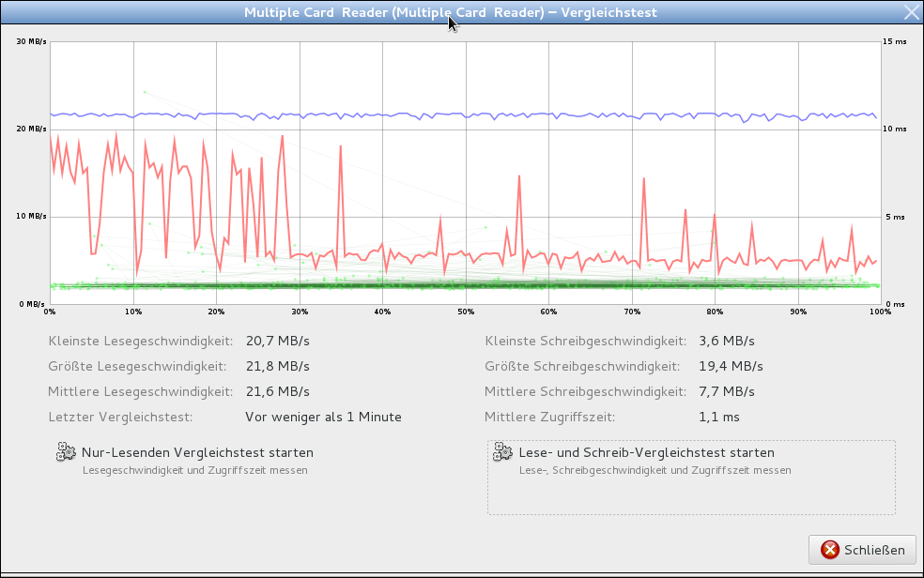Click the green access time band in graph
The height and width of the screenshot is (578, 924).
(470, 284)
